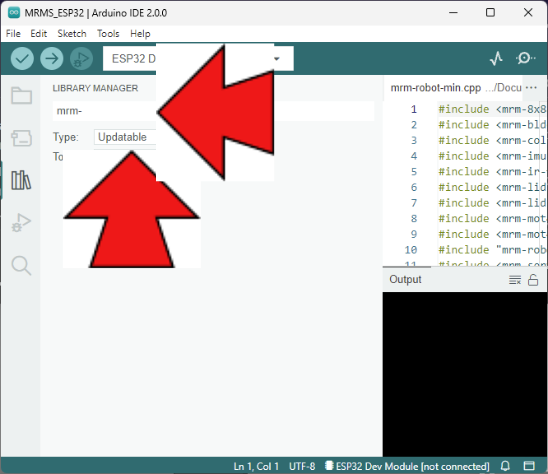Click inside the black Output console area

pos(465,374)
